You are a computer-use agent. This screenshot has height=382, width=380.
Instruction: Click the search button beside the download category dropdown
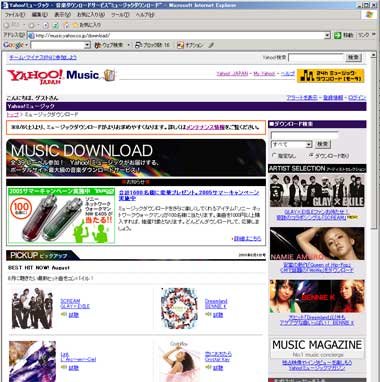point(322,144)
